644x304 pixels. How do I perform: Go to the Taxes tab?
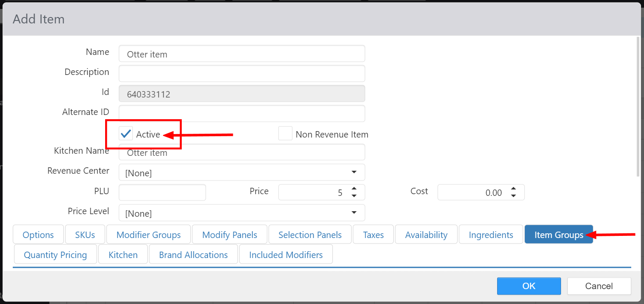pos(373,235)
